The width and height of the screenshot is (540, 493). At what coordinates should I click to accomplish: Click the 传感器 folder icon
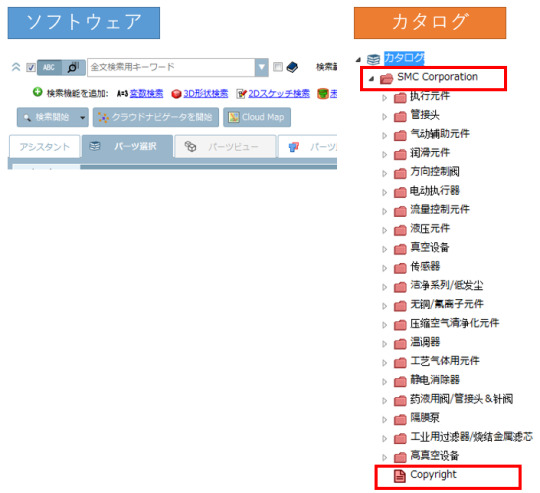pos(400,268)
